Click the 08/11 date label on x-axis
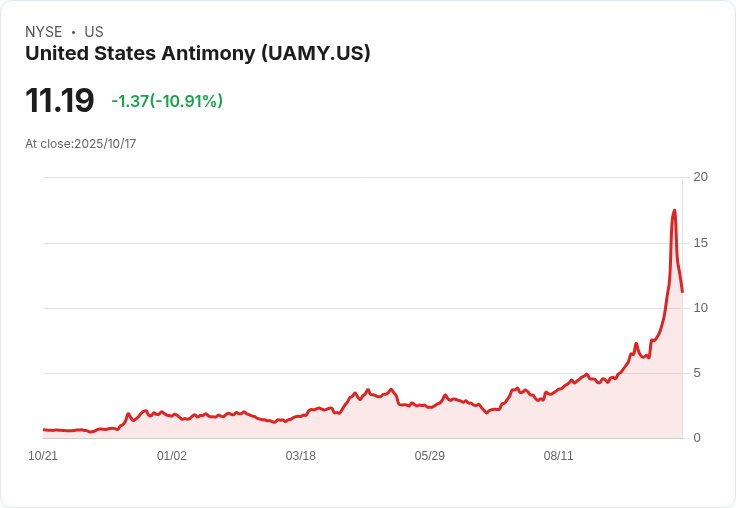This screenshot has height=508, width=736. 559,456
